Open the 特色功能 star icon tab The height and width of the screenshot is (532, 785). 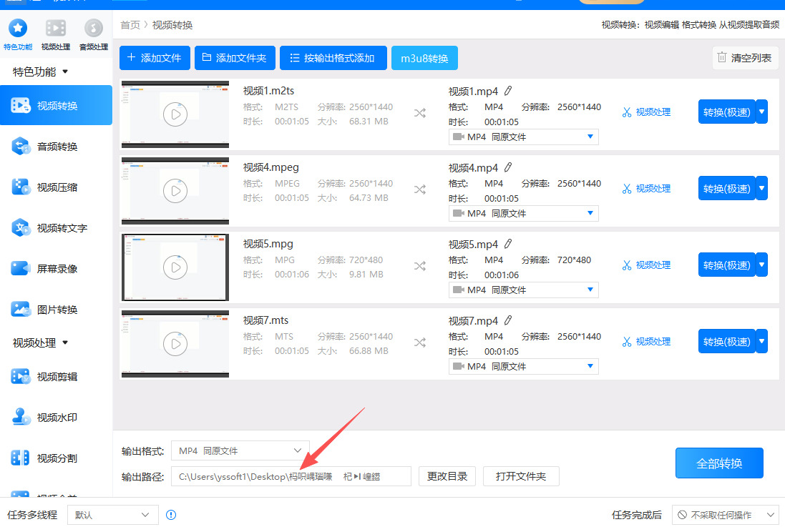(x=18, y=34)
